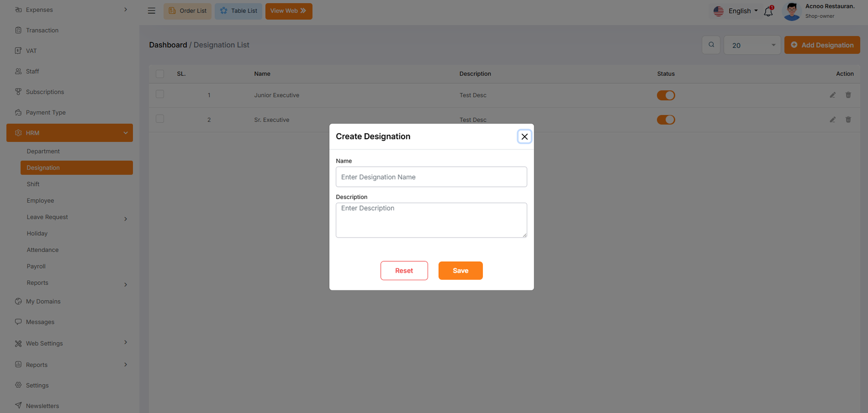Go to Payroll in sidebar
This screenshot has height=413, width=868.
[x=36, y=267]
